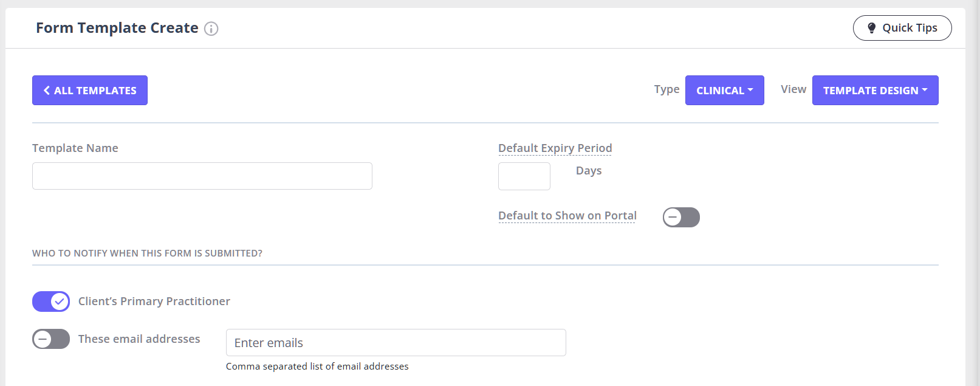Open the Clinical type dropdown
The width and height of the screenshot is (980, 386).
(724, 90)
